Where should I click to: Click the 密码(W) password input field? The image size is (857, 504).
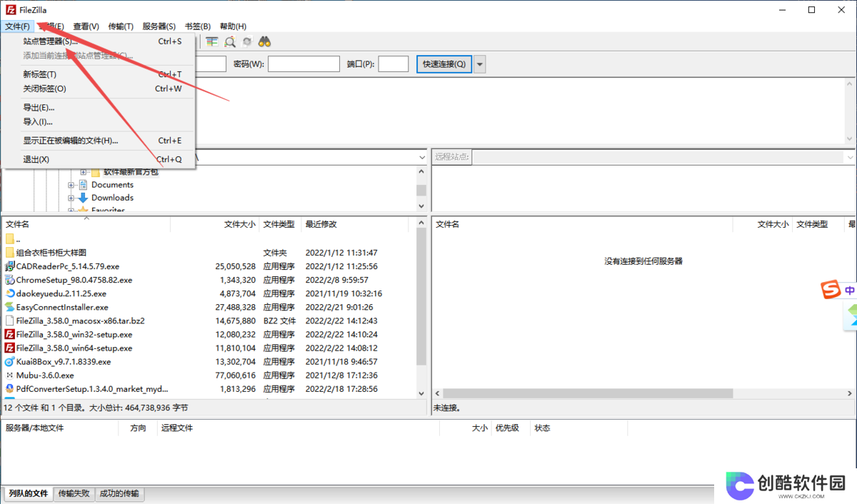tap(304, 64)
